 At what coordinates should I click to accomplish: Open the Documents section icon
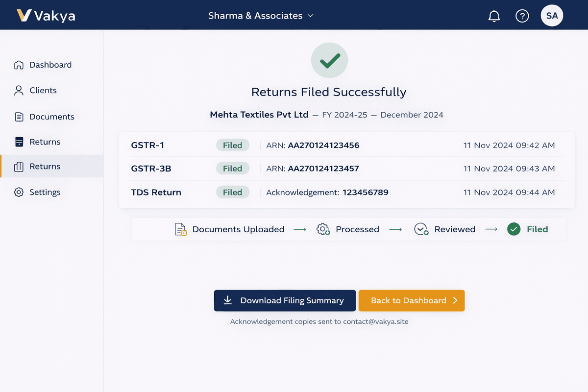pyautogui.click(x=19, y=117)
